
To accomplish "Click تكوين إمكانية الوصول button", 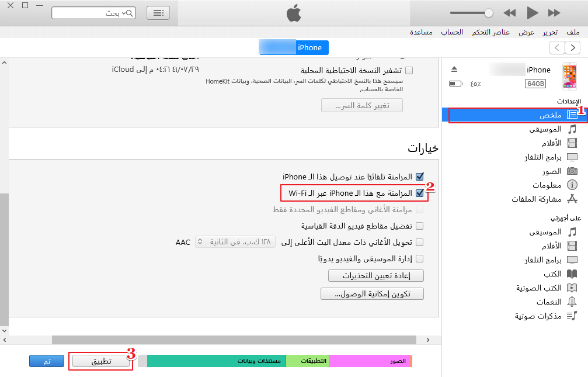I will click(372, 293).
